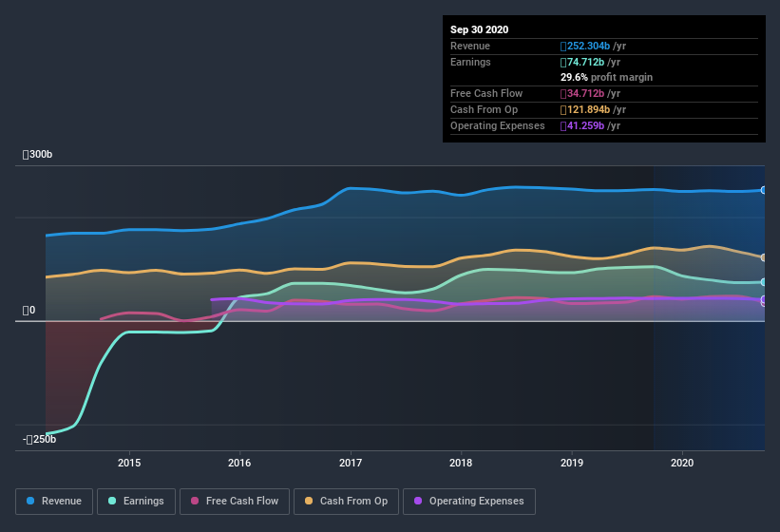Click the -250b y-axis label
The image size is (780, 532).
click(x=39, y=440)
